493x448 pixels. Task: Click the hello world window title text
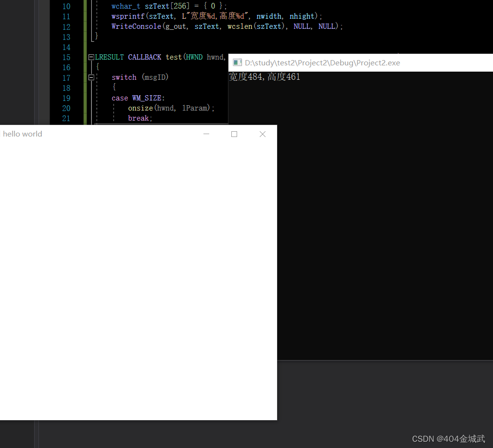(x=23, y=134)
